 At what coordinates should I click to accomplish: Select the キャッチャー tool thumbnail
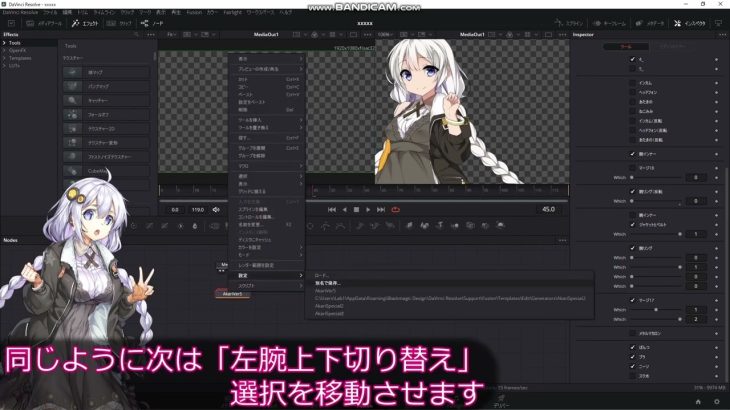[72, 101]
